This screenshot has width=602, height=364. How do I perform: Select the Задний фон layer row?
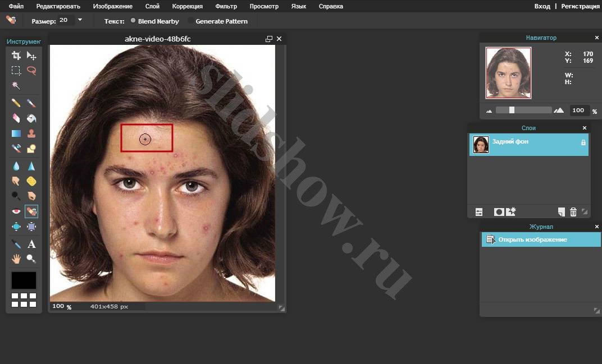528,145
